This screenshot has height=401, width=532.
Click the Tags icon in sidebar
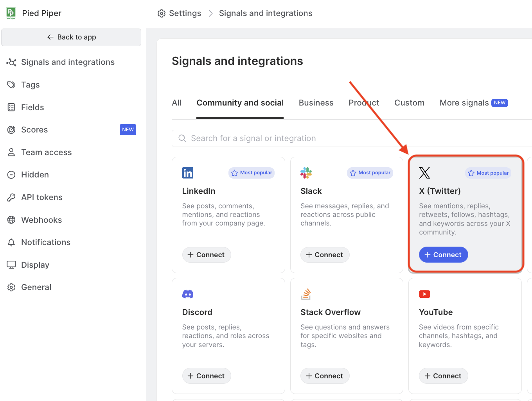pyautogui.click(x=11, y=85)
